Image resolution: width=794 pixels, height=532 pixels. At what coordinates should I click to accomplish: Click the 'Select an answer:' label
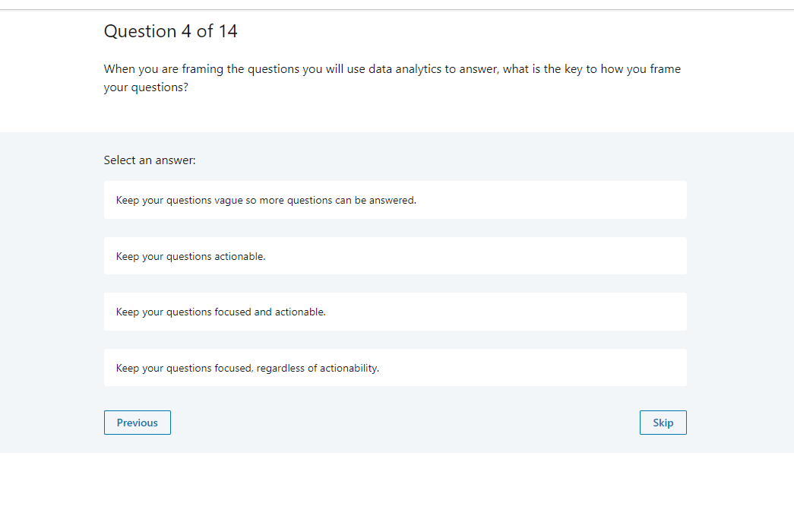point(150,160)
